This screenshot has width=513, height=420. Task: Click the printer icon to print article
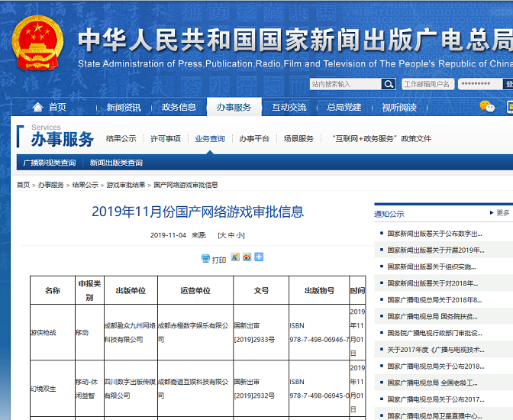[x=206, y=259]
